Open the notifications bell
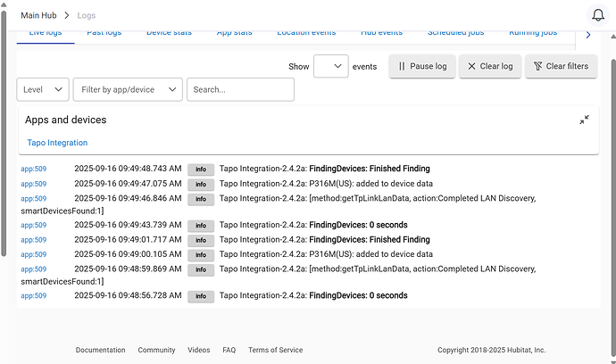Viewport: 616px width, 364px height. coord(598,15)
